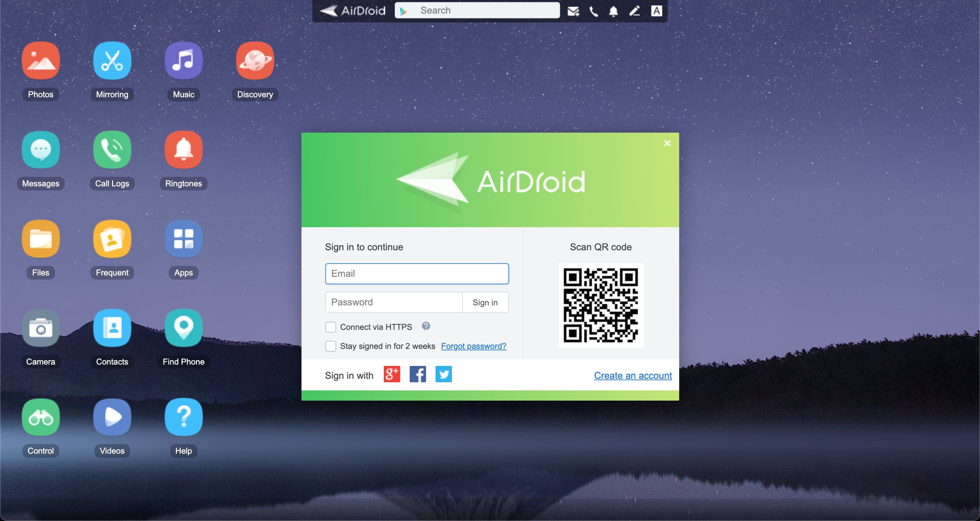Open the Control panel
The height and width of the screenshot is (521, 980).
pyautogui.click(x=40, y=417)
